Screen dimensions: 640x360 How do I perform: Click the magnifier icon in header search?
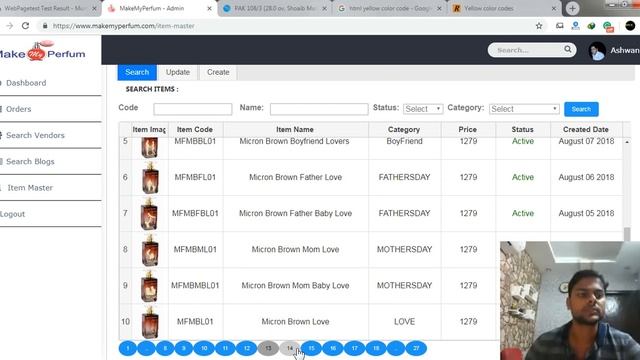point(568,49)
